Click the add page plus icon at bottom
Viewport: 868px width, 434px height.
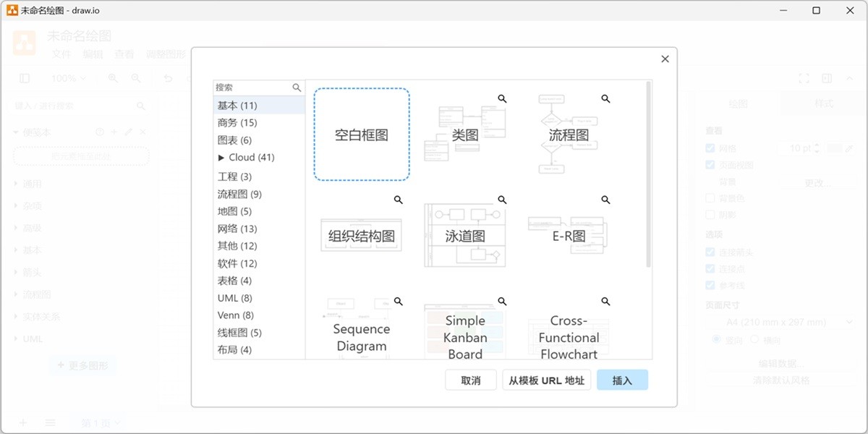(x=22, y=422)
